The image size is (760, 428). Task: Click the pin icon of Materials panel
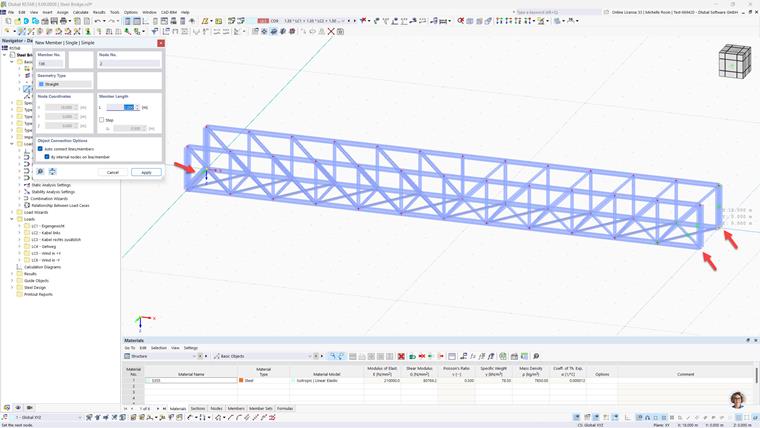pos(748,341)
